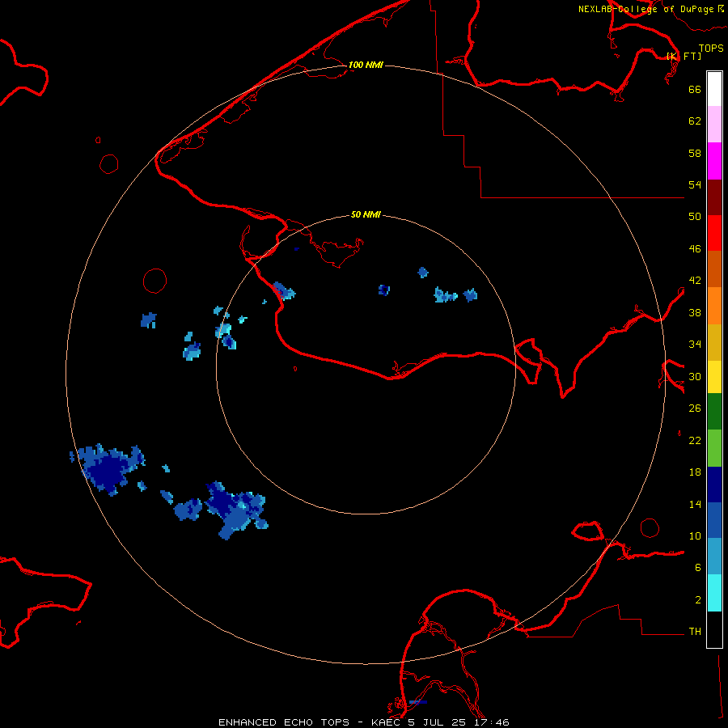Click the '[K FT]' units label
728x728 pixels.
pos(684,56)
